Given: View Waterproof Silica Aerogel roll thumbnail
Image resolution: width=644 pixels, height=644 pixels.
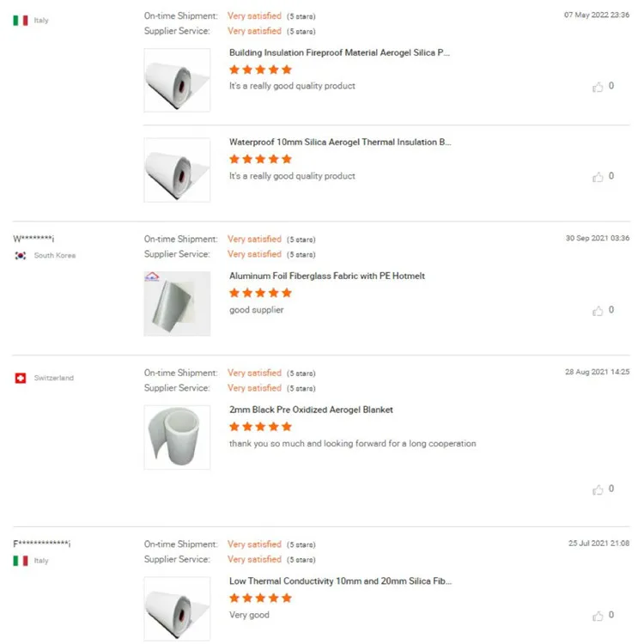Looking at the screenshot, I should [x=177, y=170].
